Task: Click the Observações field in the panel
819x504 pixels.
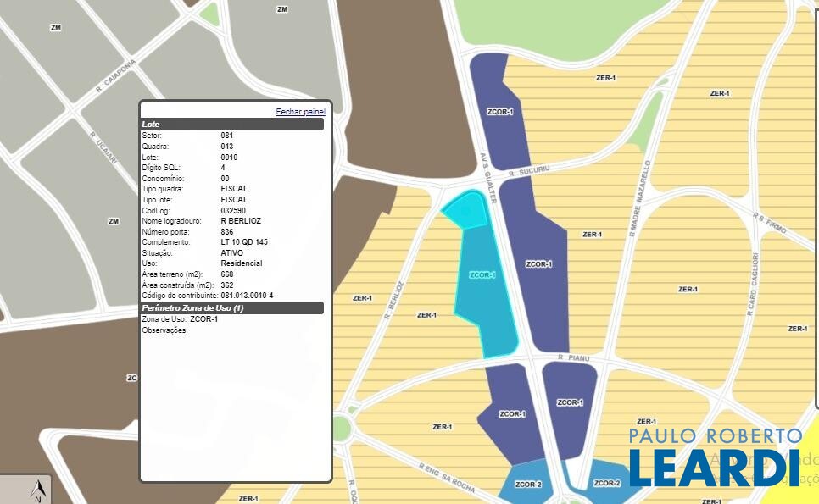Action: coord(164,330)
